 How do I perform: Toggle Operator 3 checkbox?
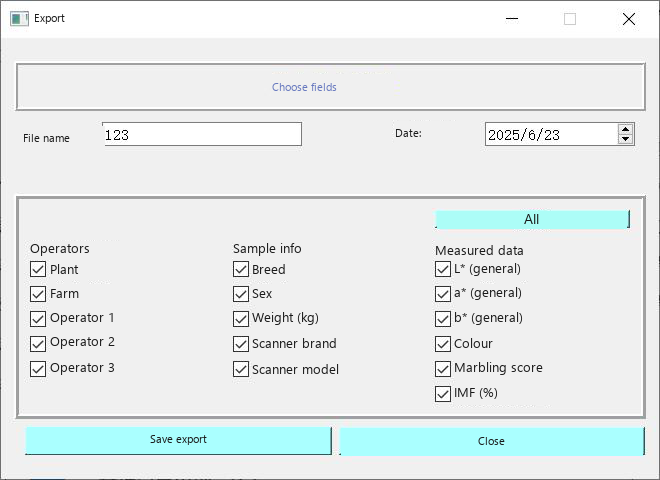click(x=38, y=369)
